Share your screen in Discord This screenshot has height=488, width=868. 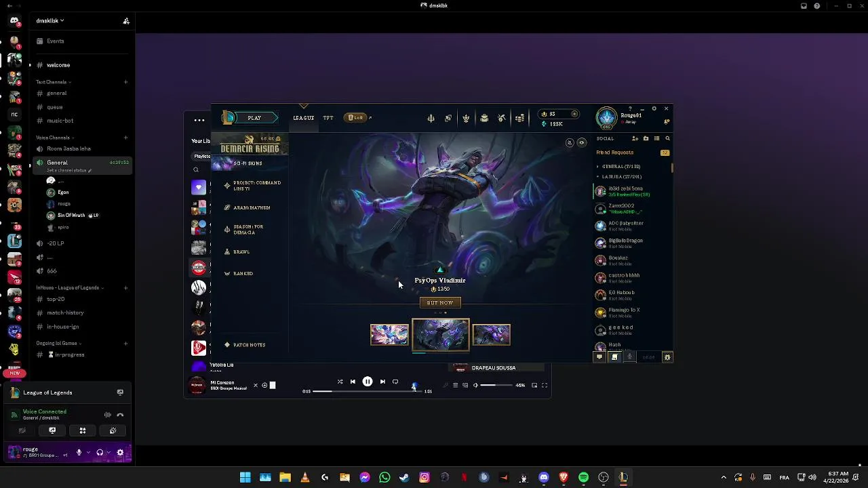[x=52, y=430]
